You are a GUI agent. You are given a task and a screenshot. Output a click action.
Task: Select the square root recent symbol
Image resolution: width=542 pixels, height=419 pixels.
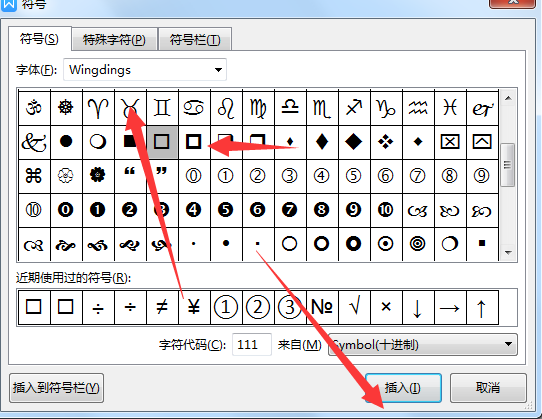click(x=354, y=307)
